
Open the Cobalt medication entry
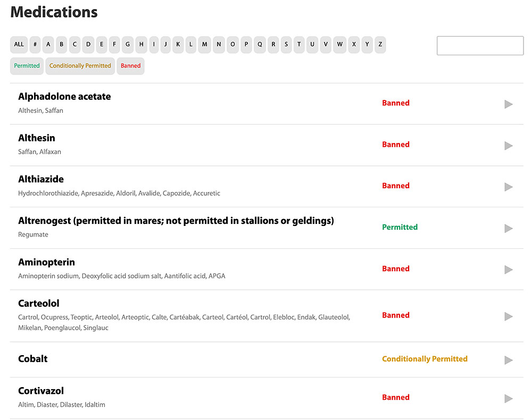pos(33,359)
